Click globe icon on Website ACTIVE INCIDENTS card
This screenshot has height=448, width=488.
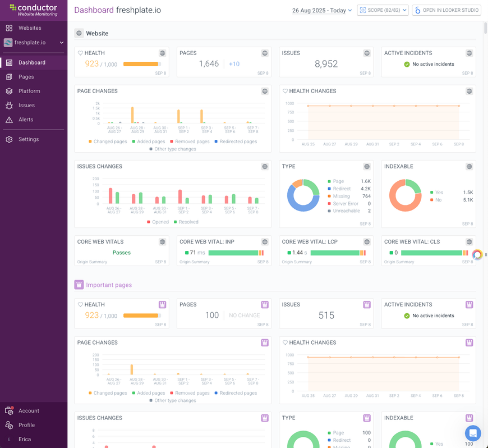pos(469,53)
